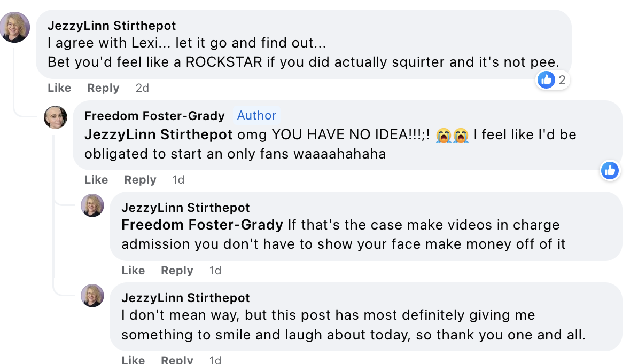Open the 2d timestamp on the top comment

pyautogui.click(x=143, y=88)
